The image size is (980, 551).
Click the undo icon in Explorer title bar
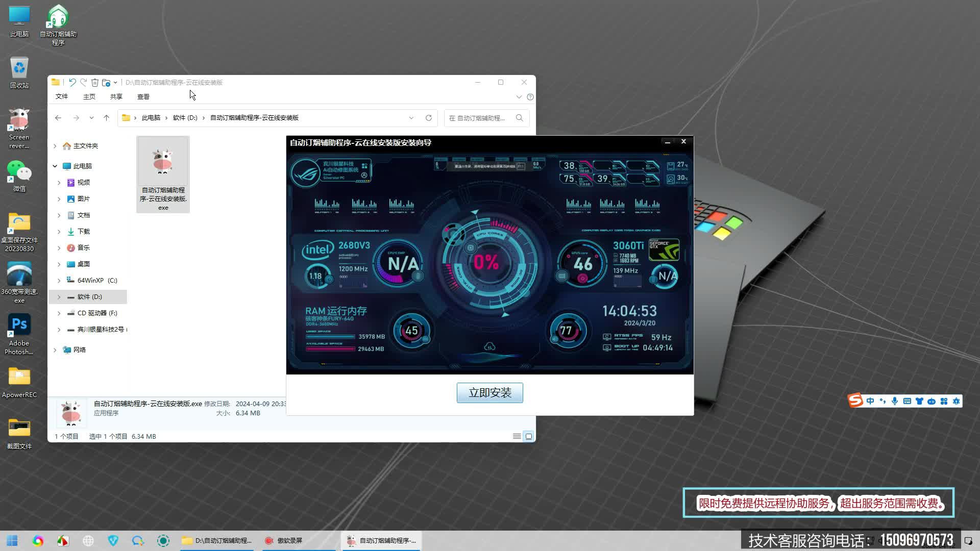tap(72, 82)
